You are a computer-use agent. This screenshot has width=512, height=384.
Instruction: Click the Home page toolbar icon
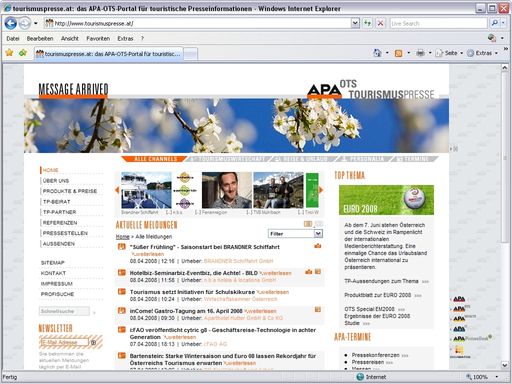pos(377,53)
